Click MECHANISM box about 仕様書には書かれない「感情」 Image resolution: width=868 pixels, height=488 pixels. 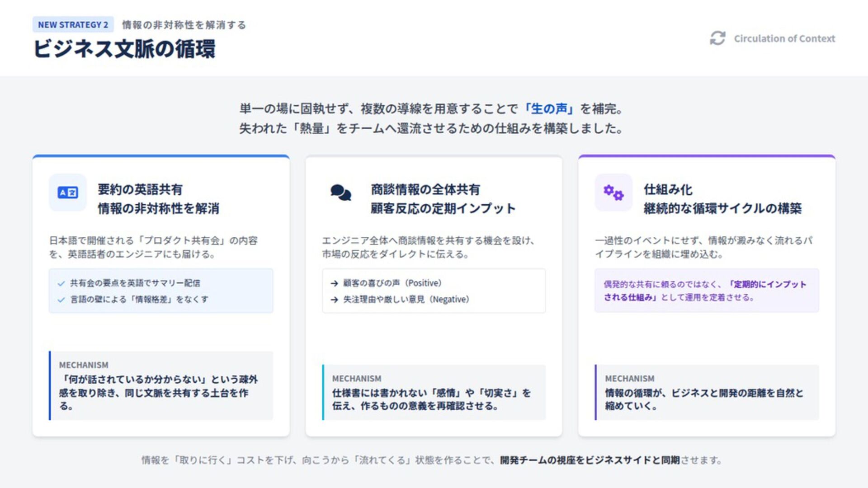(434, 393)
